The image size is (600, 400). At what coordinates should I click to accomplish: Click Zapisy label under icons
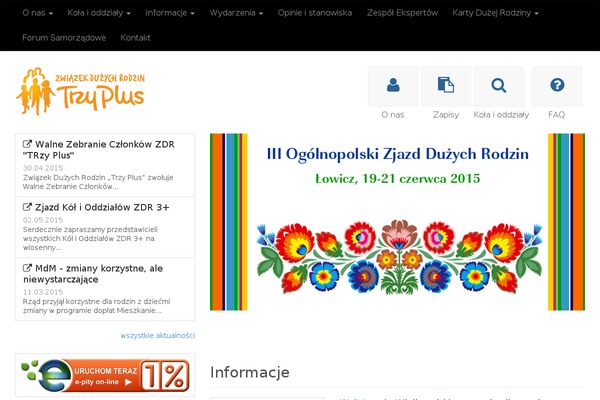(x=446, y=114)
